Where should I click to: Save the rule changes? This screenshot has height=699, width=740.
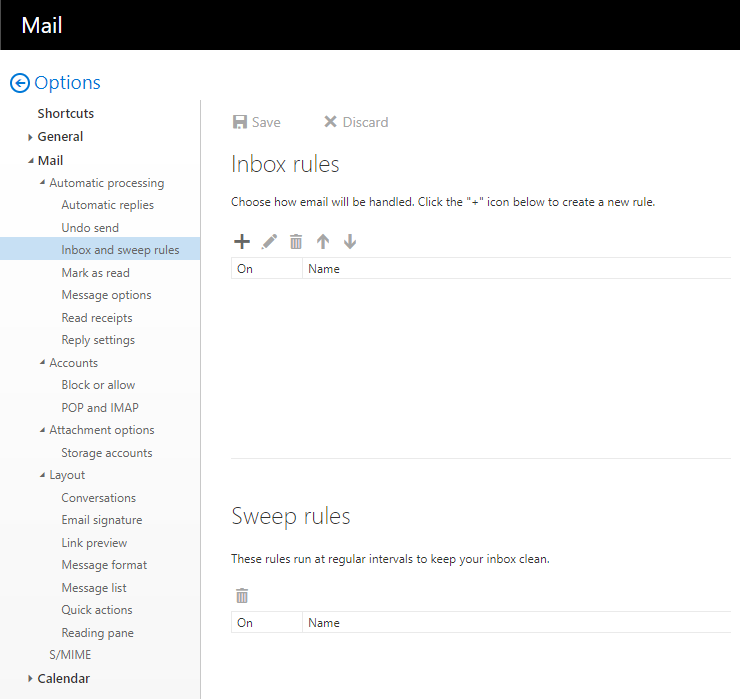[x=256, y=122]
